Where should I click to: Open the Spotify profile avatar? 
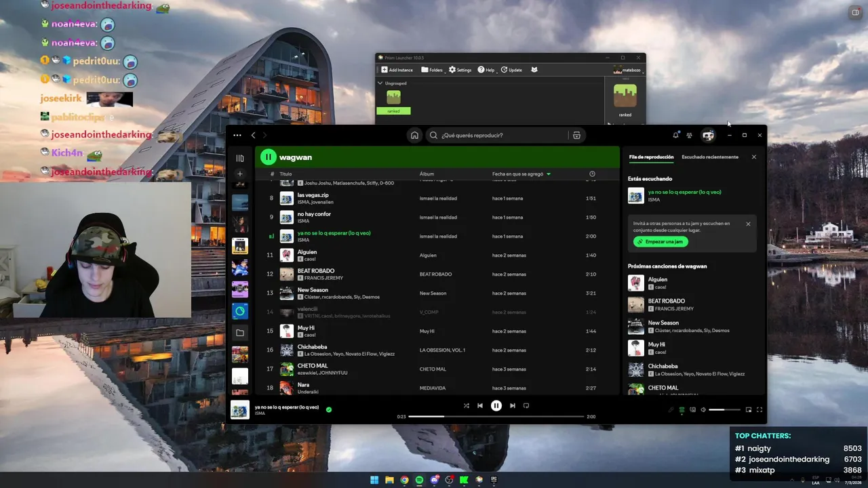pos(708,135)
